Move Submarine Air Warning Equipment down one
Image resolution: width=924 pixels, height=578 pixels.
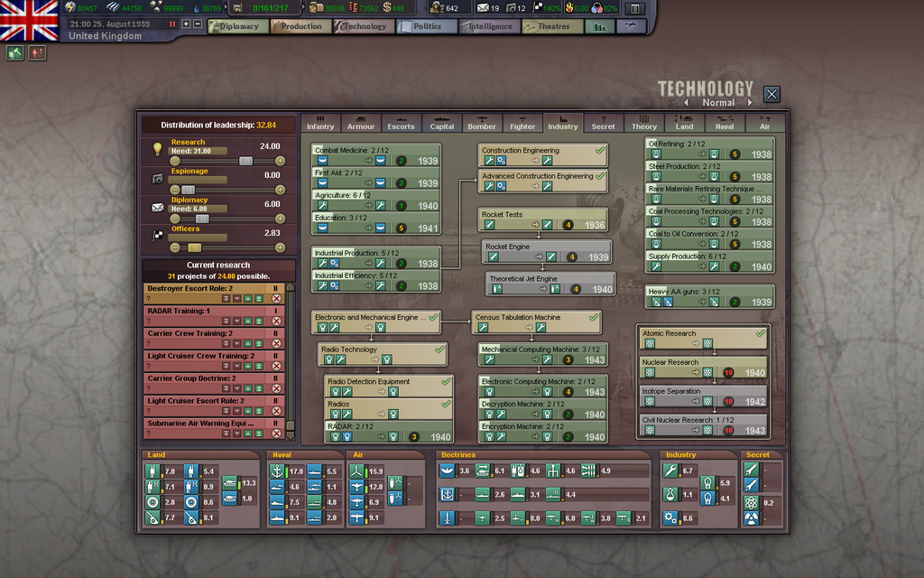pos(237,433)
